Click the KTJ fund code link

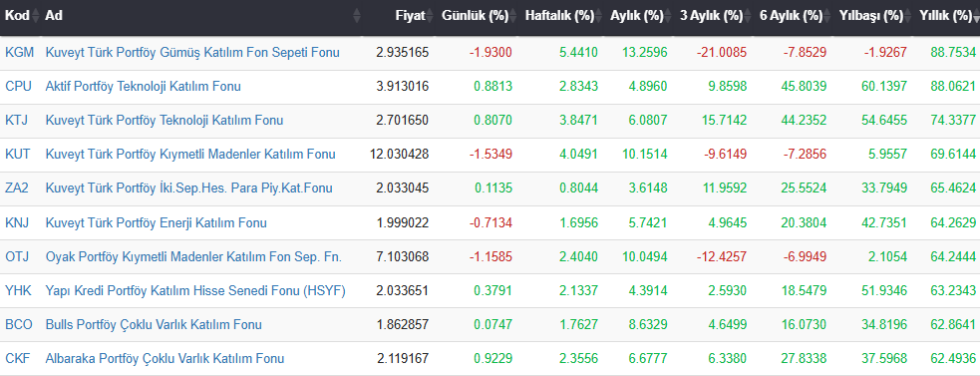tap(16, 120)
